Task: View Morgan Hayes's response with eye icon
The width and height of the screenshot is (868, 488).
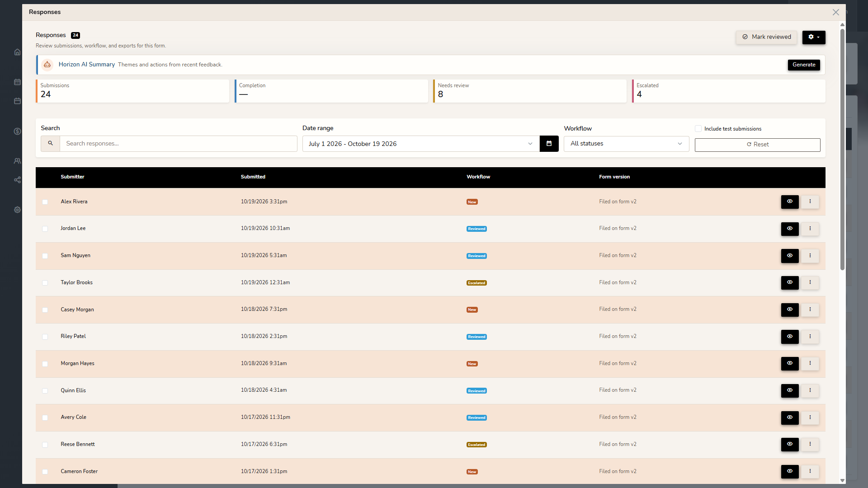Action: pyautogui.click(x=790, y=363)
